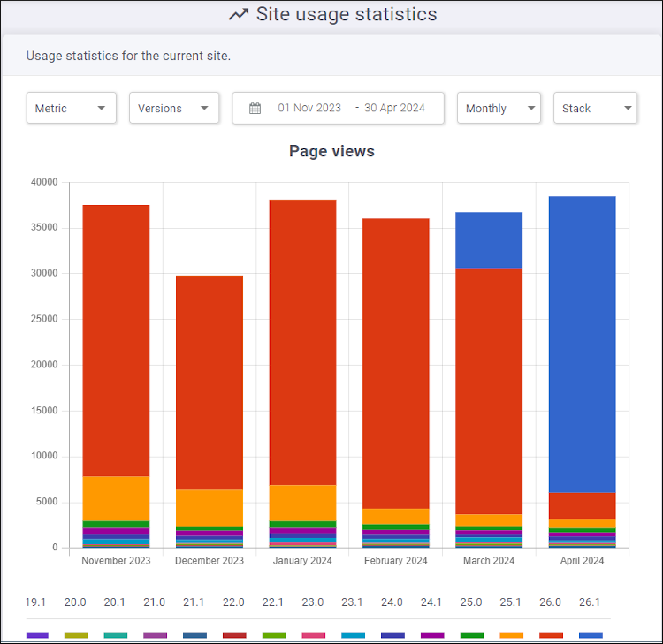Click the red segment of November 2023 bar

116,340
